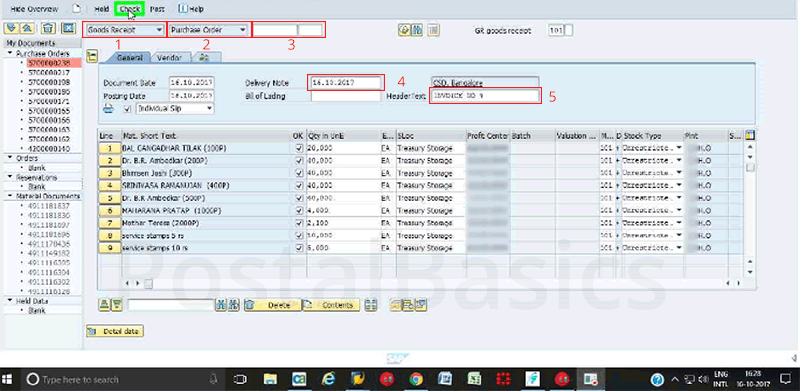Click the Post toolbar item

pos(157,9)
